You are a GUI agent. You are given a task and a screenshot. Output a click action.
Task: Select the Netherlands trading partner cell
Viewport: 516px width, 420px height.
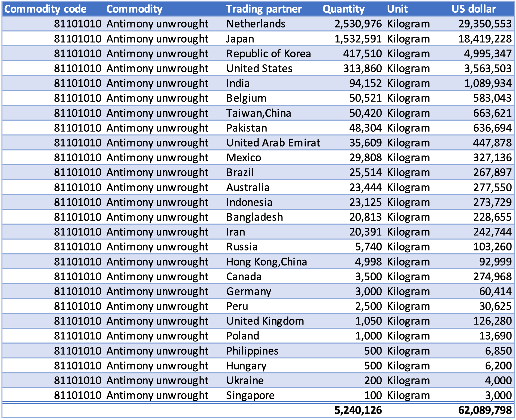coord(256,24)
